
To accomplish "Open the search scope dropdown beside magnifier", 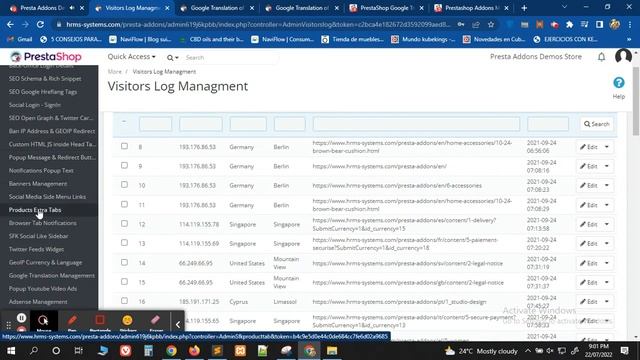I will click(x=173, y=58).
